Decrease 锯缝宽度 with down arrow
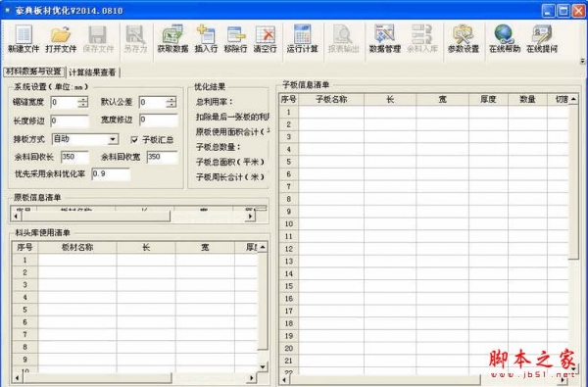588x387 pixels. pyautogui.click(x=83, y=105)
